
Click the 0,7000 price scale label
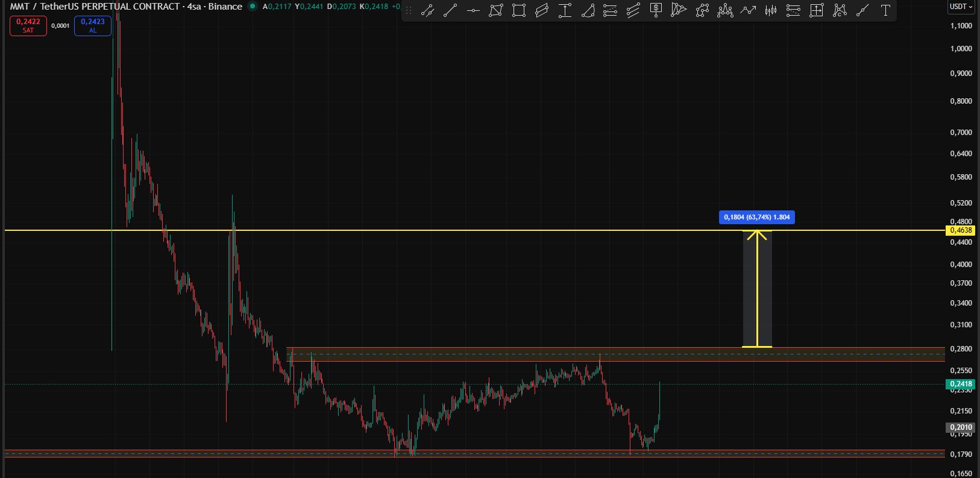click(961, 133)
